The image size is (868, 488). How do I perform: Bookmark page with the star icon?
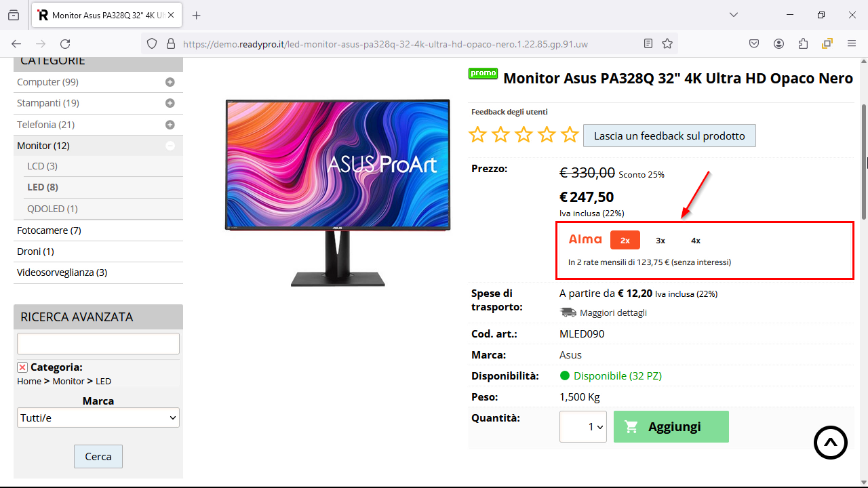tap(667, 43)
